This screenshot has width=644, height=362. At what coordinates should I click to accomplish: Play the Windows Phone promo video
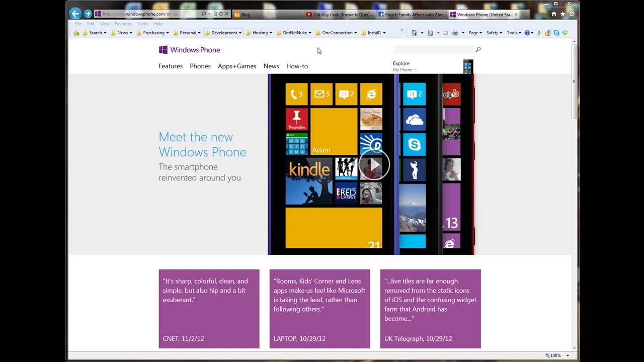[x=374, y=164]
